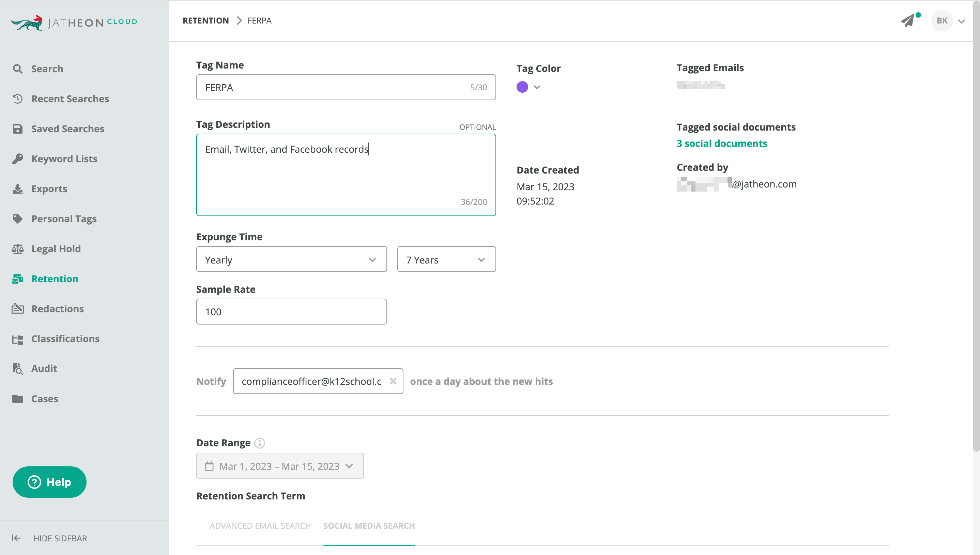Click the Exports download icon
The height and width of the screenshot is (555, 980).
click(17, 189)
